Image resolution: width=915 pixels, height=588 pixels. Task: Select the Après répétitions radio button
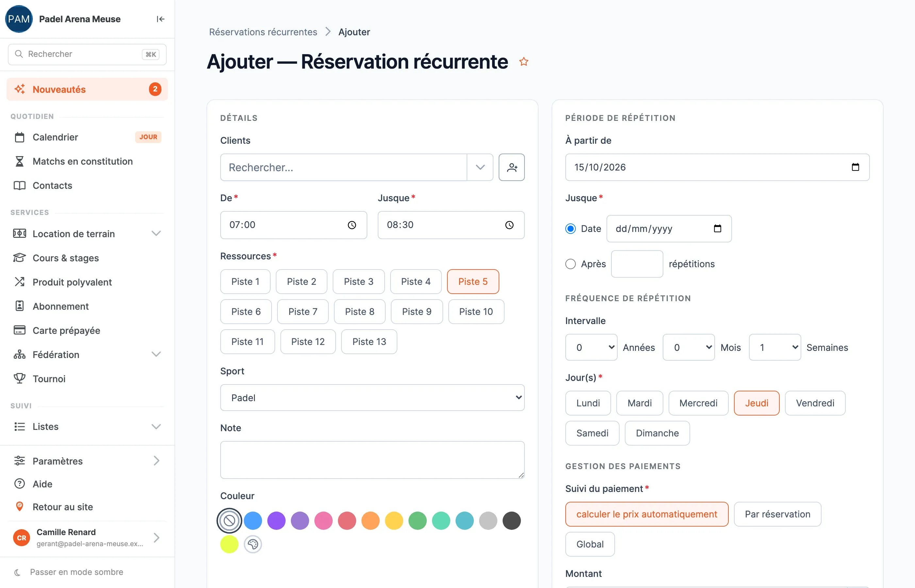click(570, 264)
